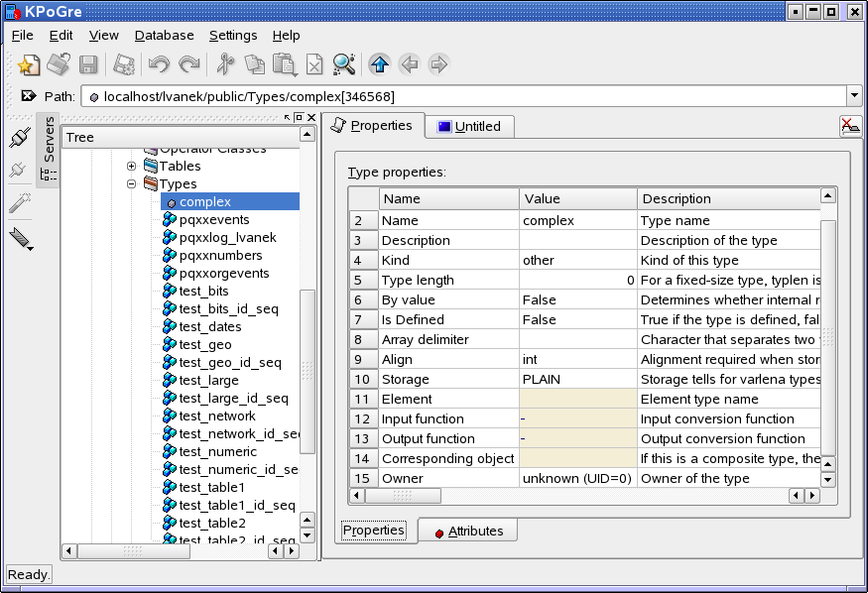
Task: Click the Value column header
Action: click(x=577, y=199)
